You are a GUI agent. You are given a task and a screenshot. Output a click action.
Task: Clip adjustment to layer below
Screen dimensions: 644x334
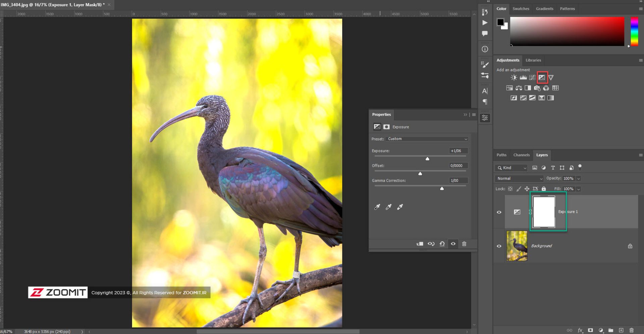click(x=420, y=244)
